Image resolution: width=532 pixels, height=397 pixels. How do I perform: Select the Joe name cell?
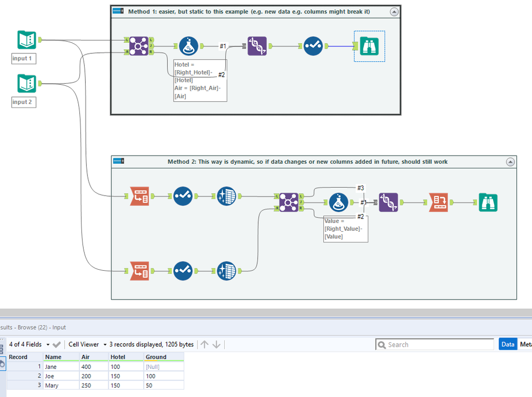coord(61,376)
